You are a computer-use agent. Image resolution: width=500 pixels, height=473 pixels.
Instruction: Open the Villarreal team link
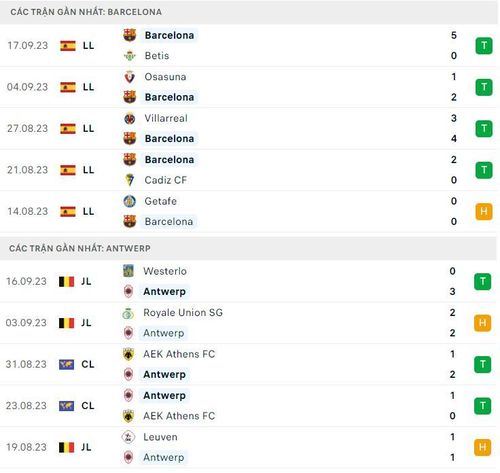(x=166, y=118)
